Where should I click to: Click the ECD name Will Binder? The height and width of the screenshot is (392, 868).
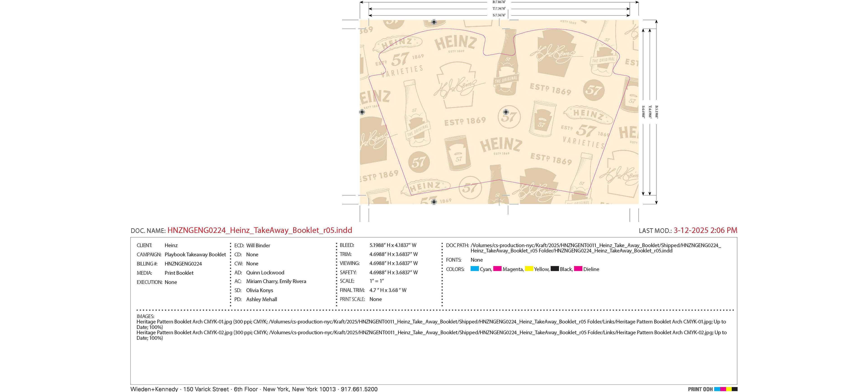point(258,246)
